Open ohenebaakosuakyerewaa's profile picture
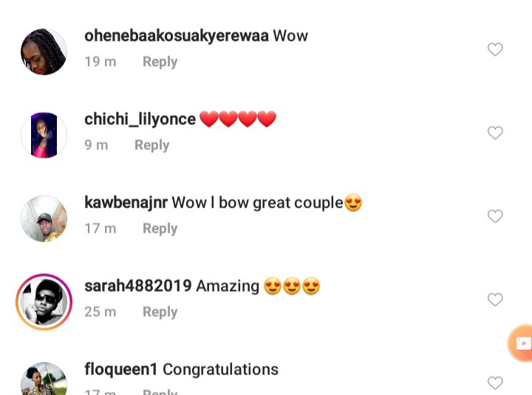Viewport: 532px width, 395px height. (x=44, y=52)
